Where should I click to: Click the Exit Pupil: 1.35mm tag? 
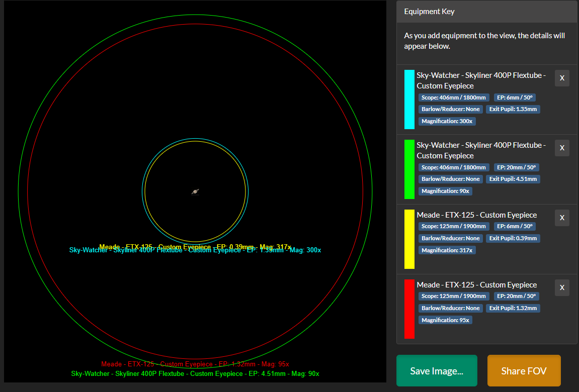tap(513, 109)
